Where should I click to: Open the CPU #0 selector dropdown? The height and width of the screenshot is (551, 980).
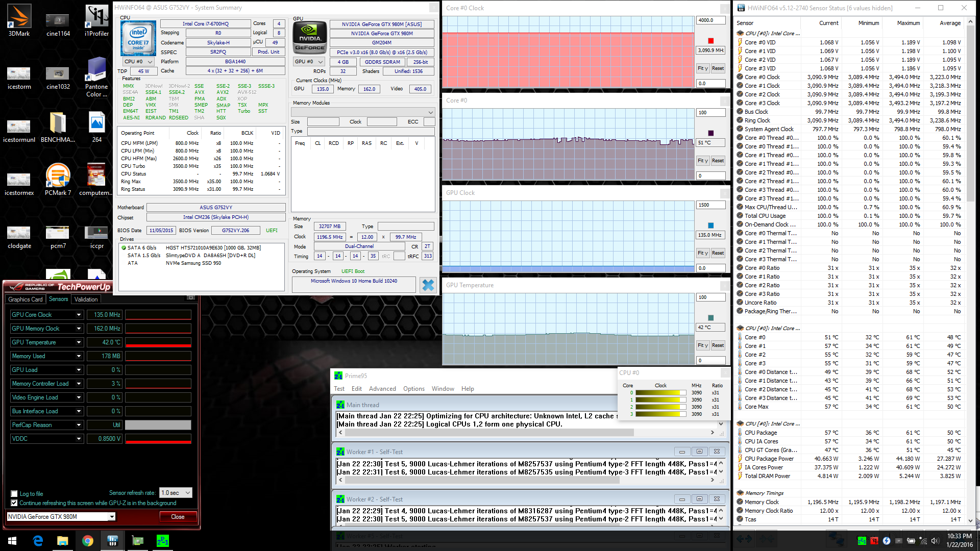tap(138, 62)
